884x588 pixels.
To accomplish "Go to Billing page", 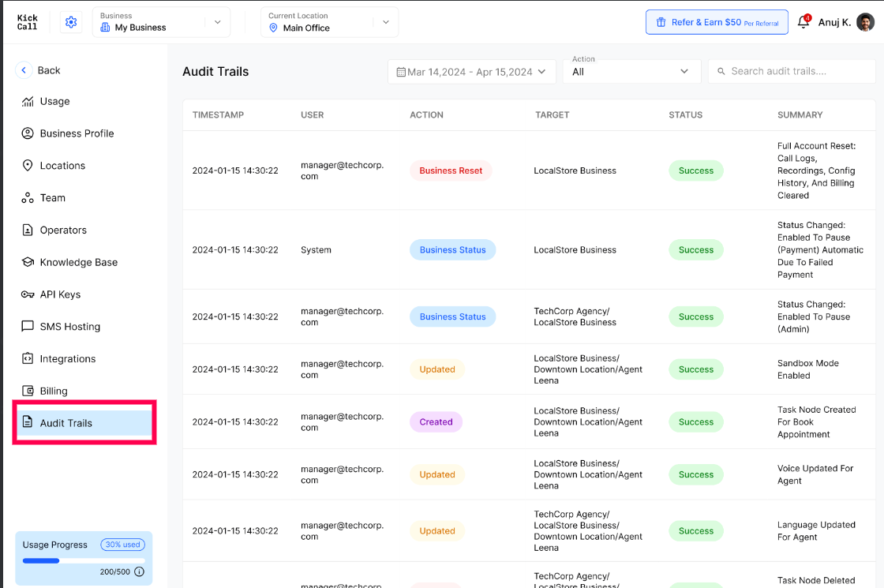I will [x=54, y=391].
